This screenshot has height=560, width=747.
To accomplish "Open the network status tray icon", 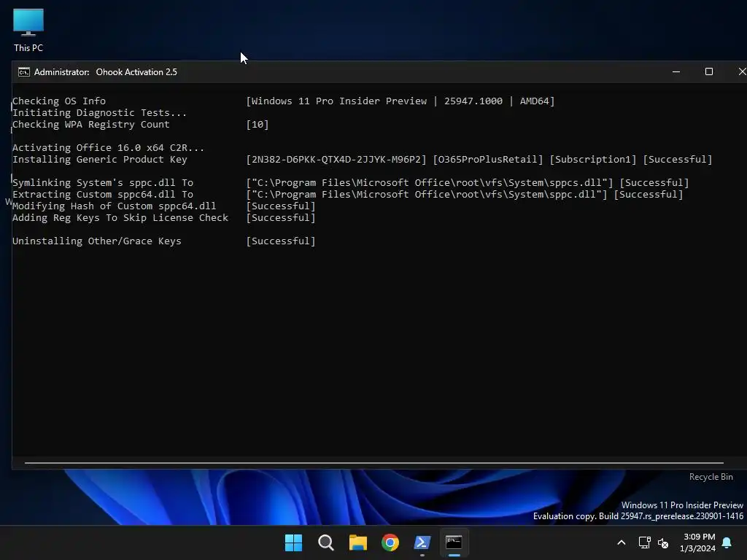I will (x=644, y=542).
